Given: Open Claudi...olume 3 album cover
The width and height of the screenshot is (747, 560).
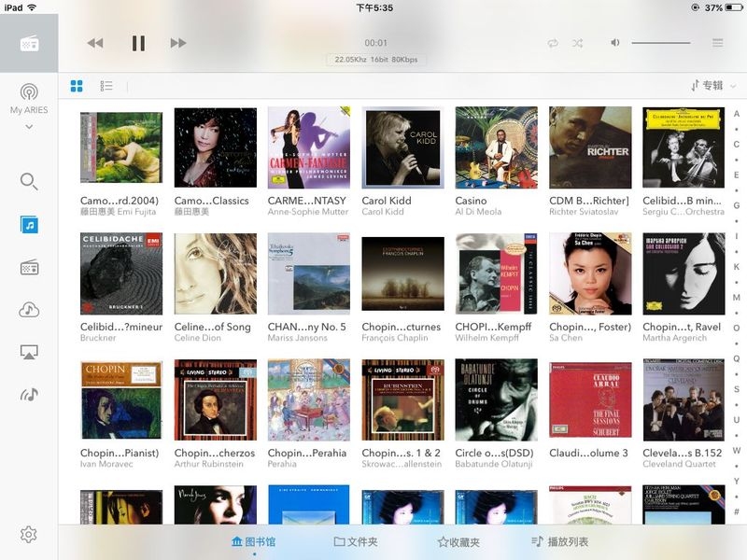Looking at the screenshot, I should click(590, 399).
